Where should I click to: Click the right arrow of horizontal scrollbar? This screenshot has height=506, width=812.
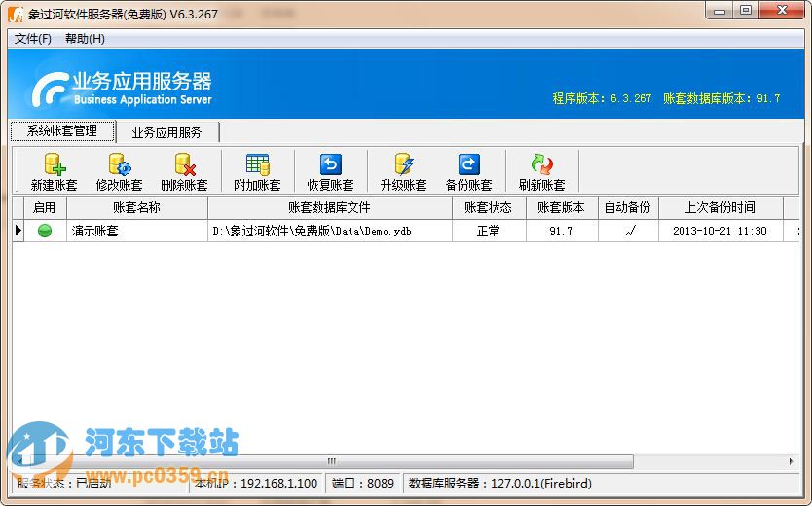791,461
